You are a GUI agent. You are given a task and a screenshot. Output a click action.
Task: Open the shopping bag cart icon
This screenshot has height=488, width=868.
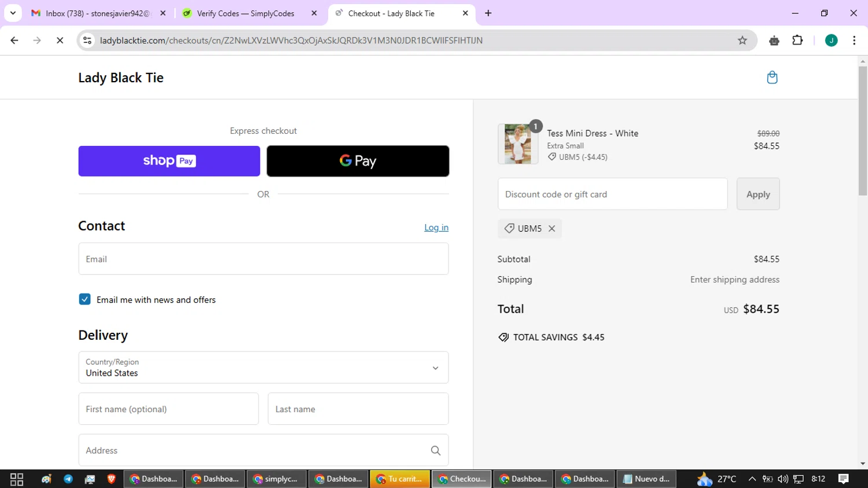coord(772,78)
